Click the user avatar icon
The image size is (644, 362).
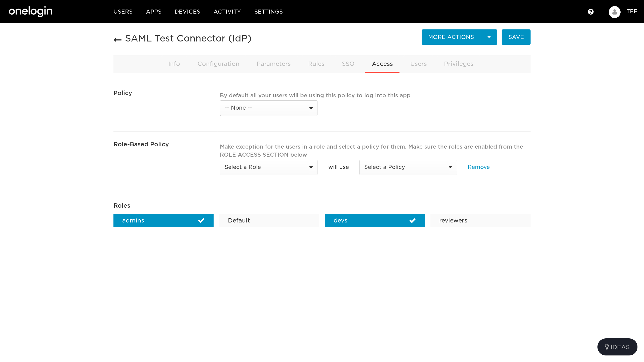tap(615, 12)
